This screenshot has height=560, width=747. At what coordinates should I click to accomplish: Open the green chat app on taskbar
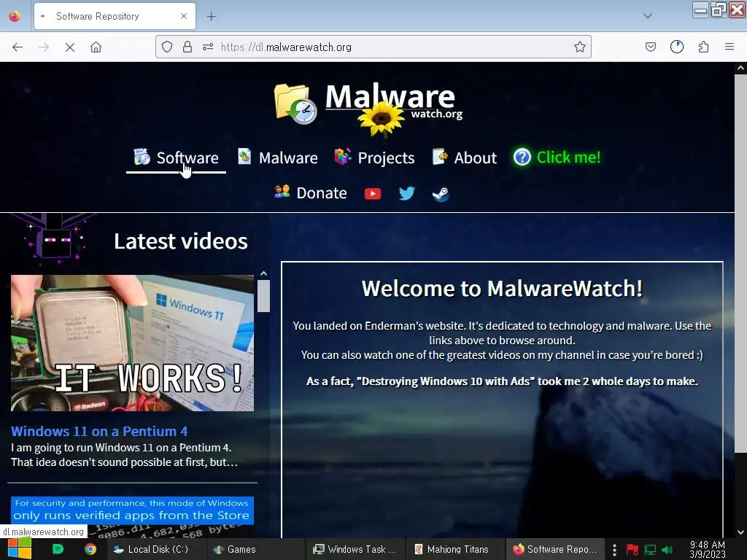coord(58,549)
